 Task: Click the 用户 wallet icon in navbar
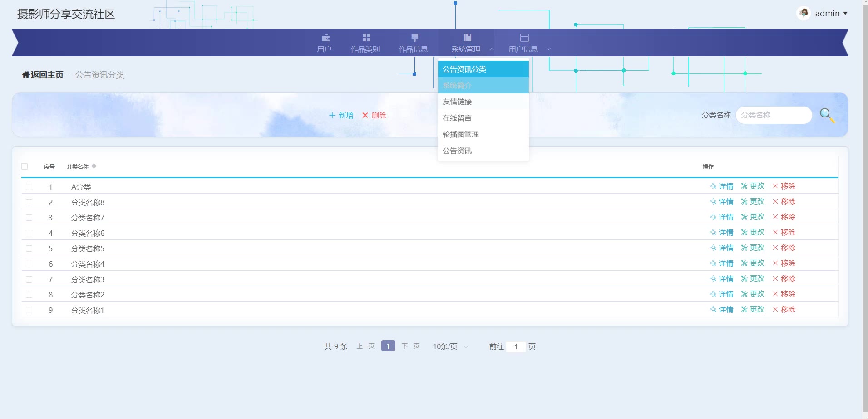[325, 38]
